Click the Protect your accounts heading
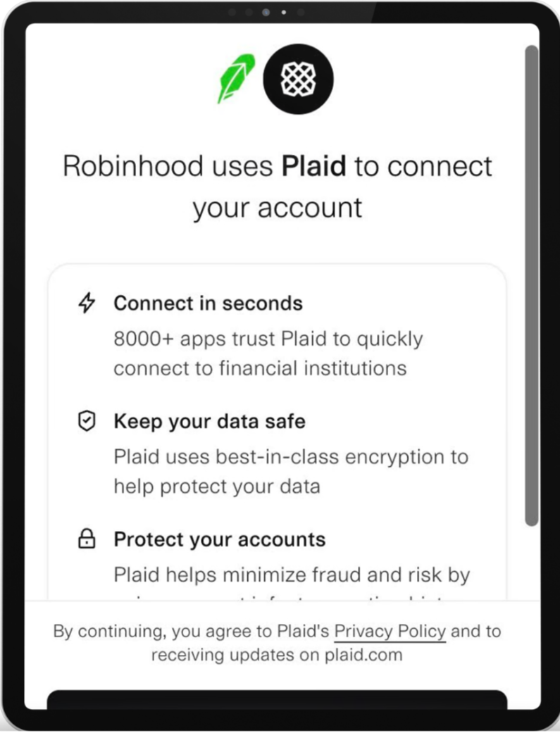 click(219, 539)
